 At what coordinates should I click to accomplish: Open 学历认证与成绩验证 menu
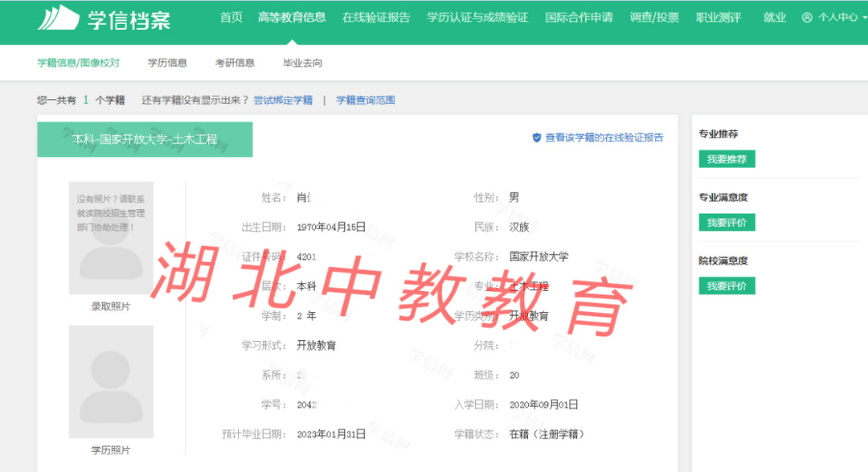[x=477, y=18]
